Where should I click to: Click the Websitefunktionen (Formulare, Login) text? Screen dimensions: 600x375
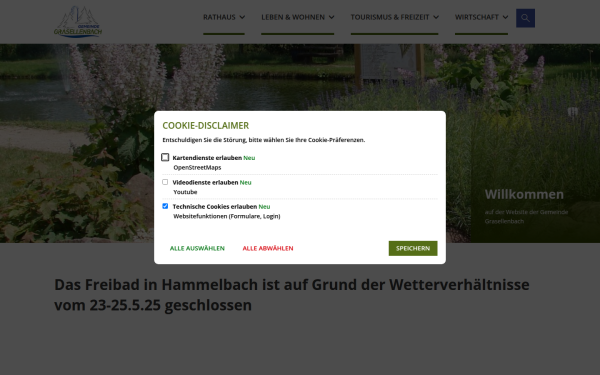click(227, 216)
